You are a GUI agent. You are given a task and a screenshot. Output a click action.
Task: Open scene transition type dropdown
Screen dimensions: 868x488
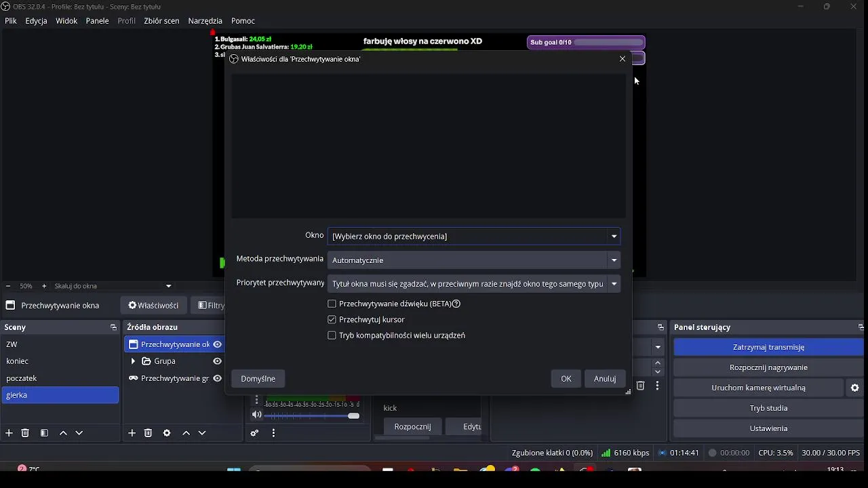[657, 347]
